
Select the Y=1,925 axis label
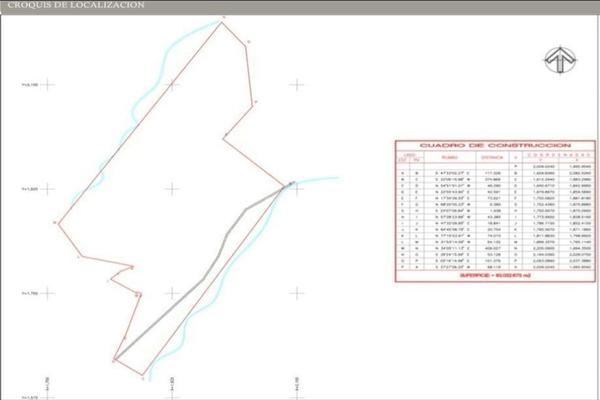click(29, 188)
